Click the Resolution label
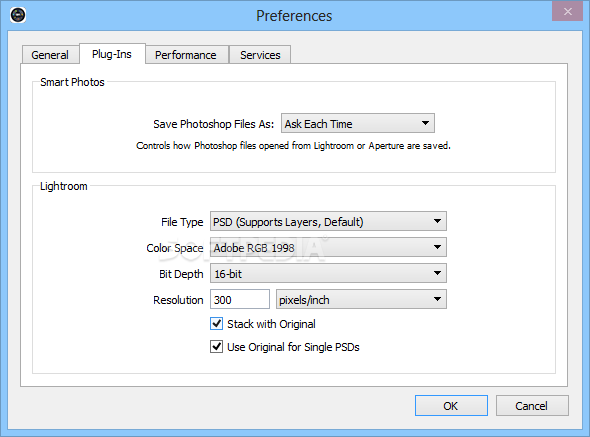 tap(178, 300)
